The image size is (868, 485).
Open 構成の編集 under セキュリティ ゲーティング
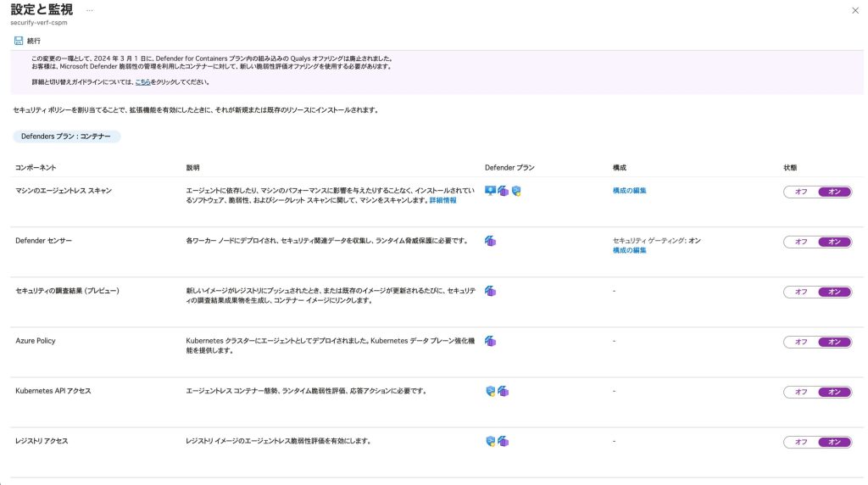coord(629,251)
